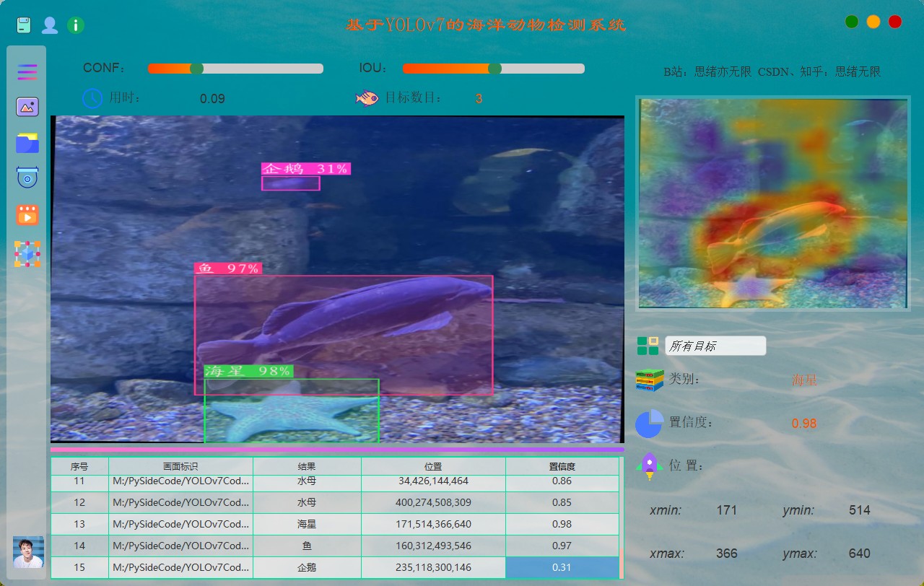Click the 企鹅 result cell in row 15
The width and height of the screenshot is (924, 586).
click(x=307, y=567)
